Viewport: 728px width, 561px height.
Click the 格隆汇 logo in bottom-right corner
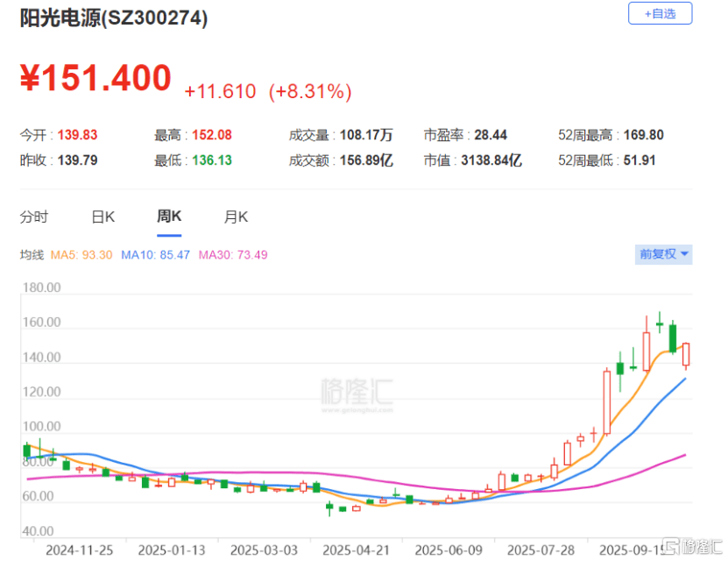point(692,546)
